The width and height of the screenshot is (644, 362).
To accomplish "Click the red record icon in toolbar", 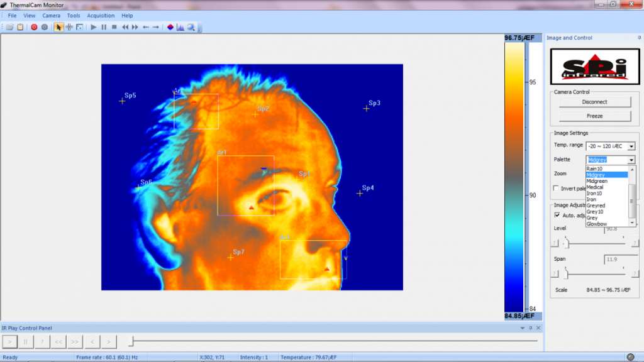I will pyautogui.click(x=34, y=27).
